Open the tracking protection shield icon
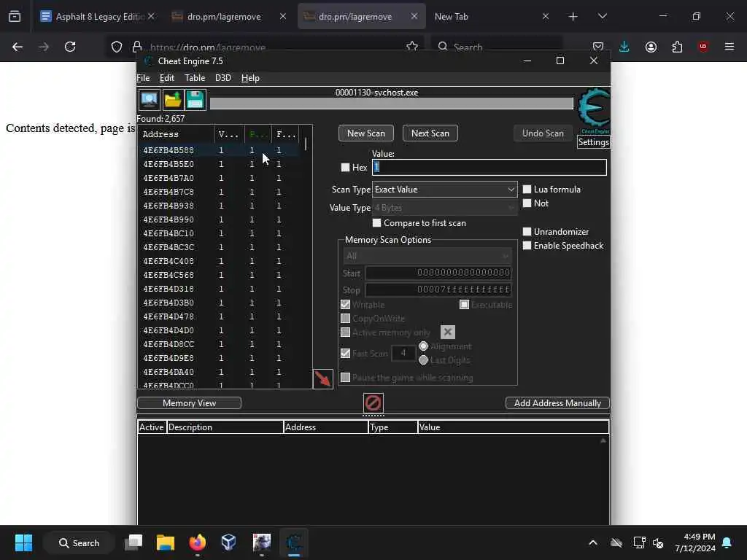Image resolution: width=747 pixels, height=560 pixels. click(x=117, y=47)
